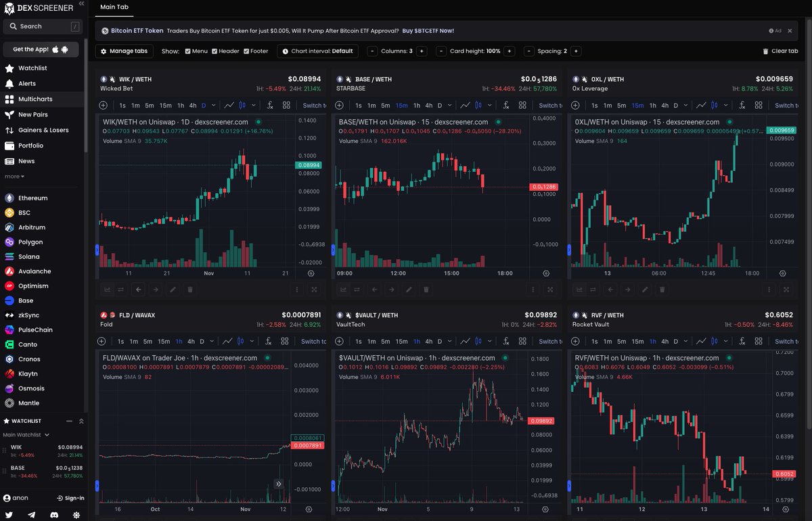
Task: Click fullscreen icon on WIK/WETH card
Action: click(x=315, y=290)
